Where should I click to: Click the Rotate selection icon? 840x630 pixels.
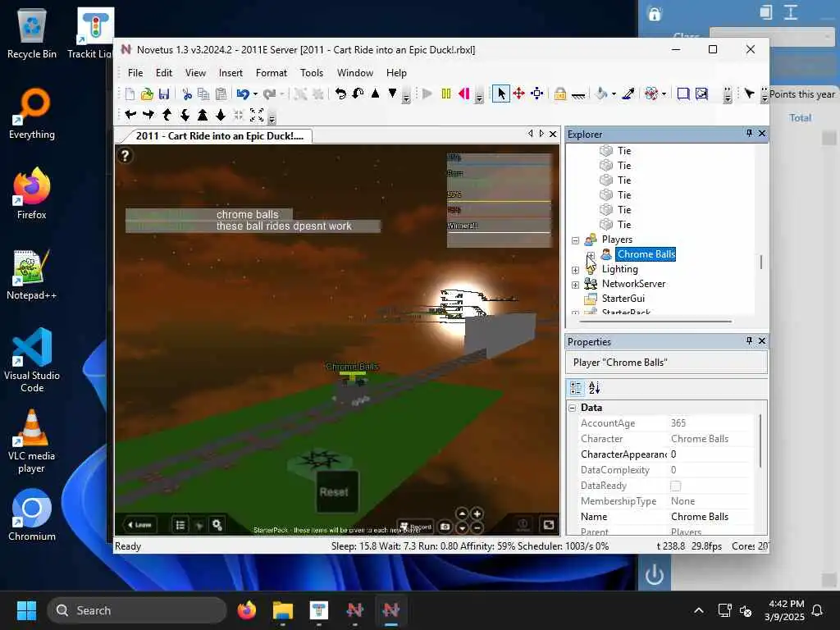click(x=340, y=94)
